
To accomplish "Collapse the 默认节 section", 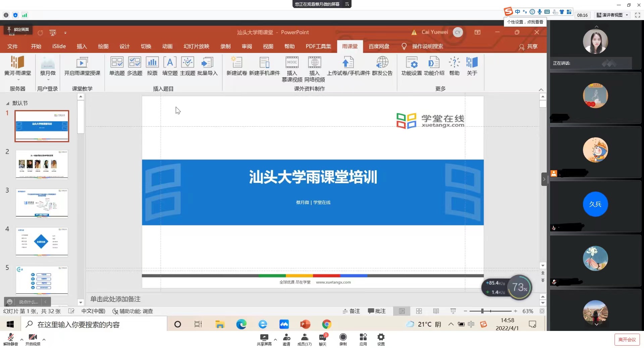I will coord(7,103).
